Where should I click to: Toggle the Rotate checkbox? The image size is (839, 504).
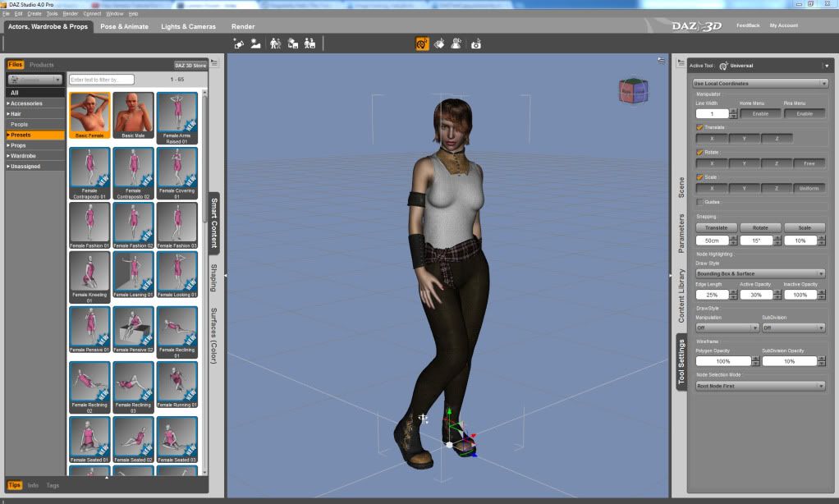click(699, 153)
